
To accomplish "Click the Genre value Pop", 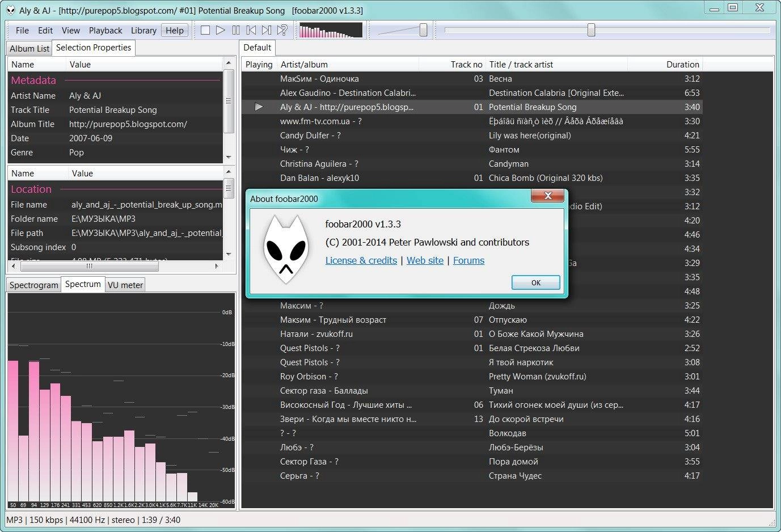I will tap(77, 153).
